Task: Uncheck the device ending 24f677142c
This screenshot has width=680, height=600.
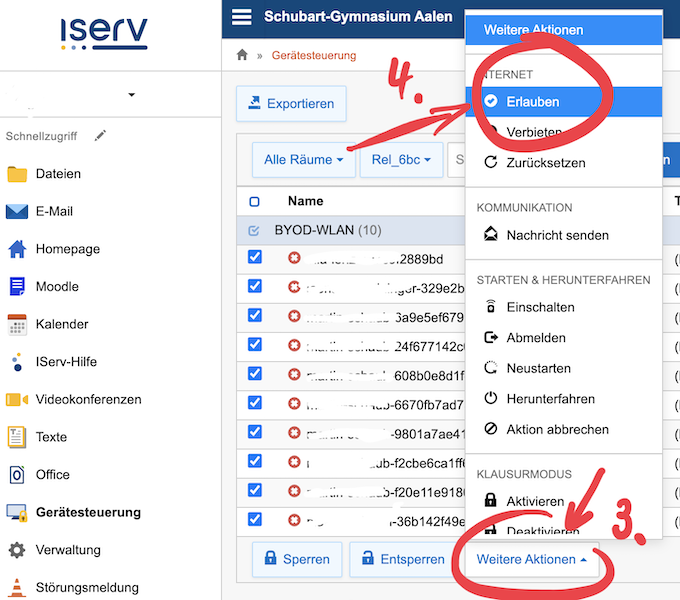Action: tap(255, 345)
